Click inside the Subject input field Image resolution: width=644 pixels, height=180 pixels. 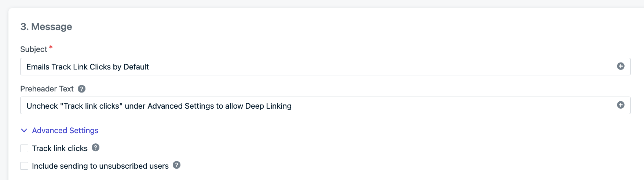tap(330, 67)
